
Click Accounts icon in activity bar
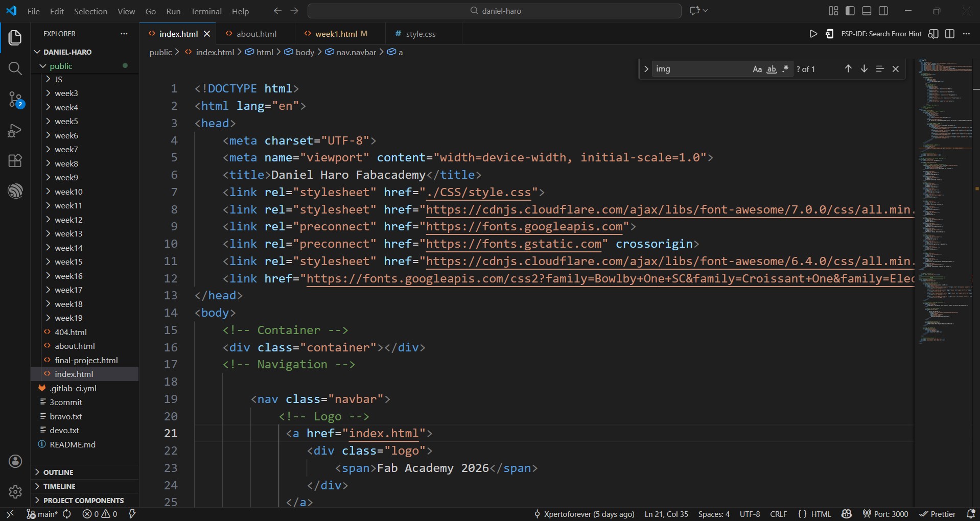tap(15, 461)
